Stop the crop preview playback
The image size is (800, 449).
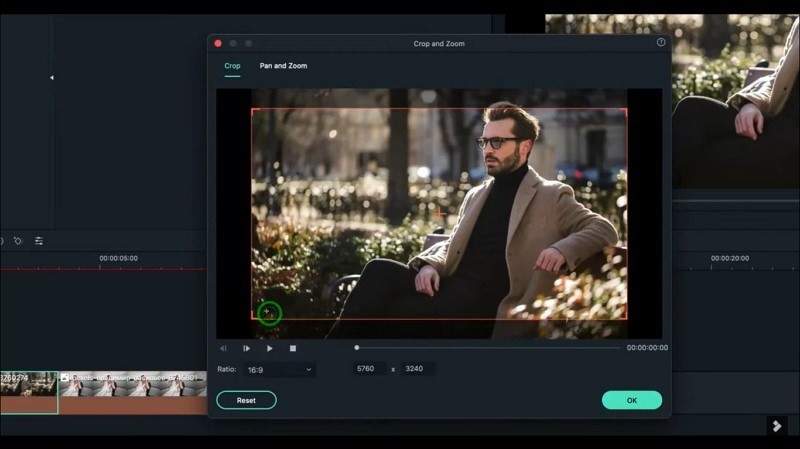(293, 348)
